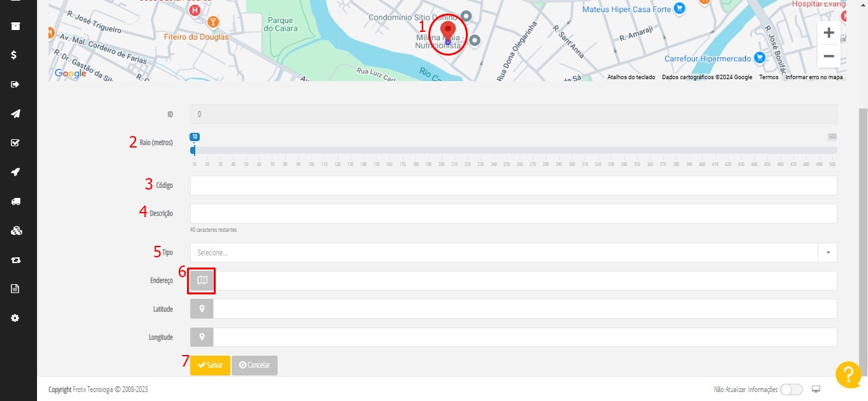Click into the Código input field
Screen dimensions: 868x401
pos(513,185)
